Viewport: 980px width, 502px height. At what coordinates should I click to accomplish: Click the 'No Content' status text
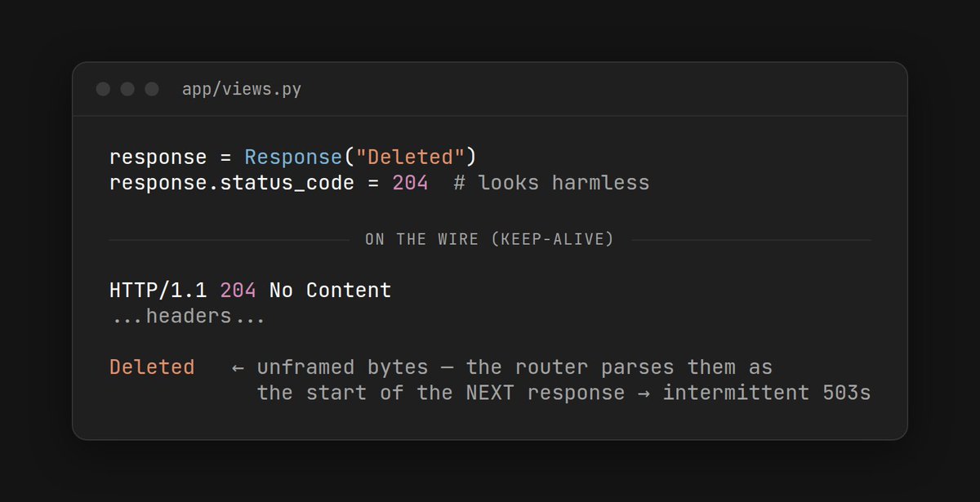point(331,290)
